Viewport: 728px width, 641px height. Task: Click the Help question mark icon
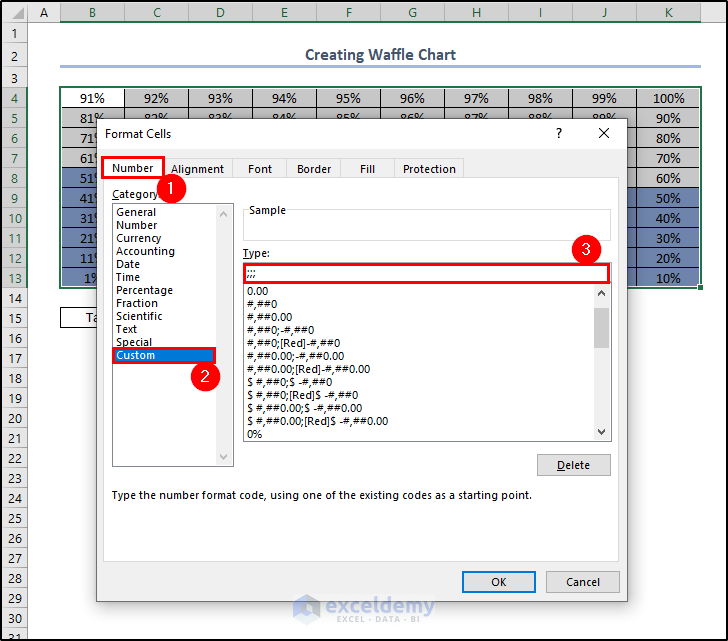pos(559,134)
